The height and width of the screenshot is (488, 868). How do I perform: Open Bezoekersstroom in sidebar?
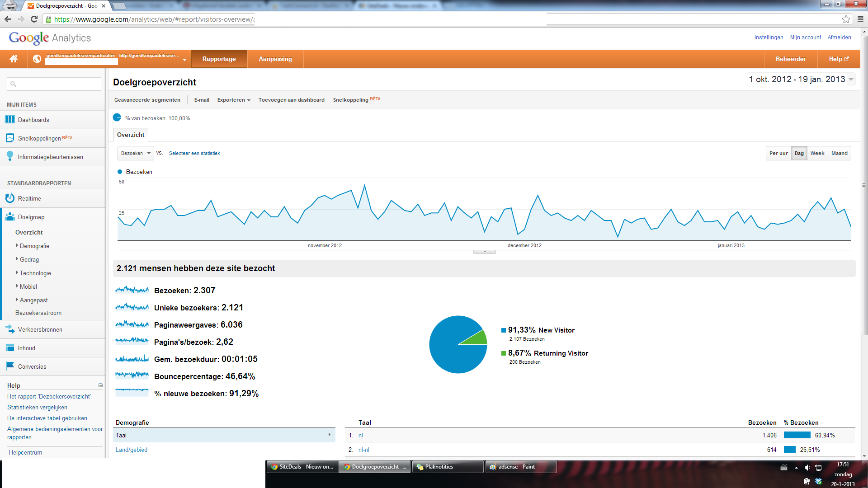(38, 313)
